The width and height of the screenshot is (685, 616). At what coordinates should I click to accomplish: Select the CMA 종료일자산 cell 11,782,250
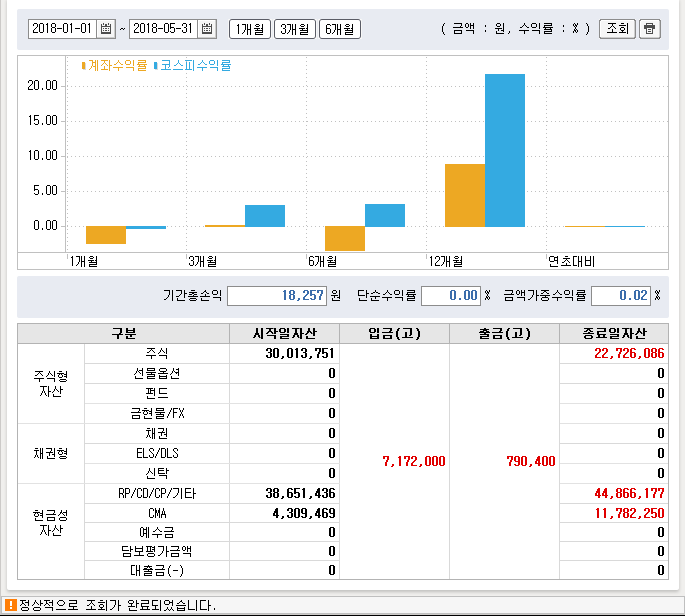click(x=614, y=513)
